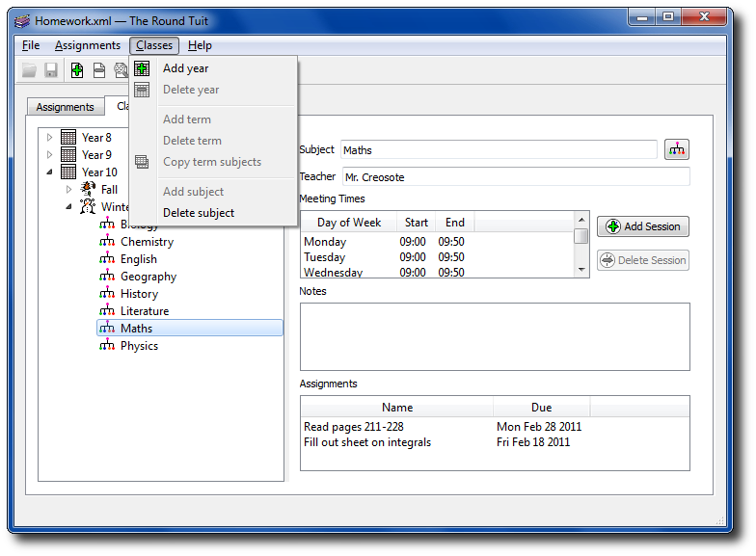Screen dimensions: 756x556
Task: Expand the Year 9 tree node
Action: [x=50, y=155]
